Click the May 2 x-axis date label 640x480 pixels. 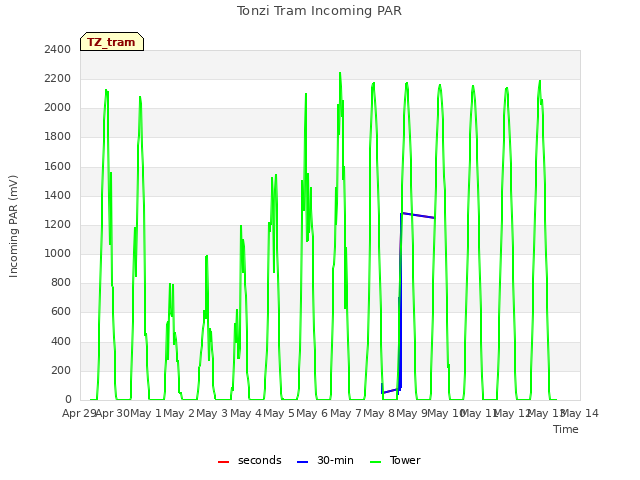pos(179,413)
